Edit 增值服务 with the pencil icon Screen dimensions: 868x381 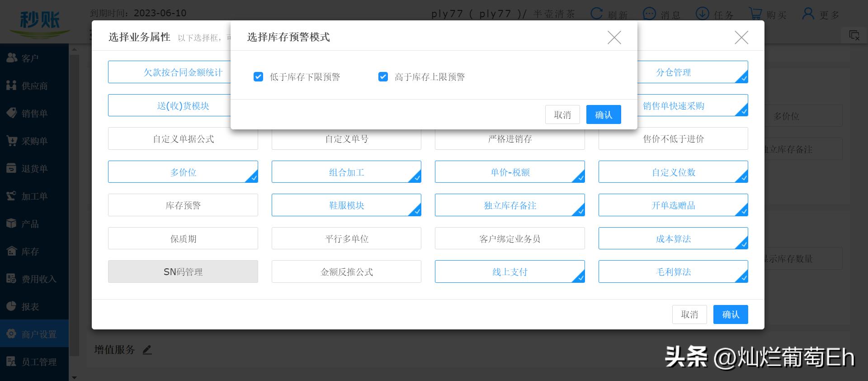pyautogui.click(x=147, y=350)
